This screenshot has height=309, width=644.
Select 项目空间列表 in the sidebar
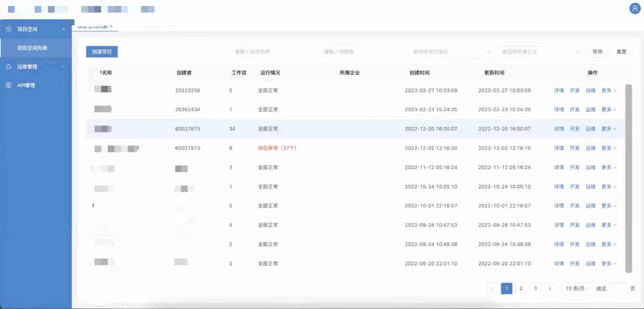pos(36,48)
